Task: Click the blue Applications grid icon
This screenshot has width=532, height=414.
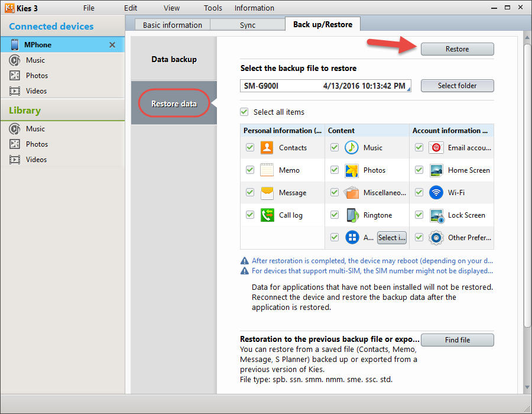Action: click(352, 238)
